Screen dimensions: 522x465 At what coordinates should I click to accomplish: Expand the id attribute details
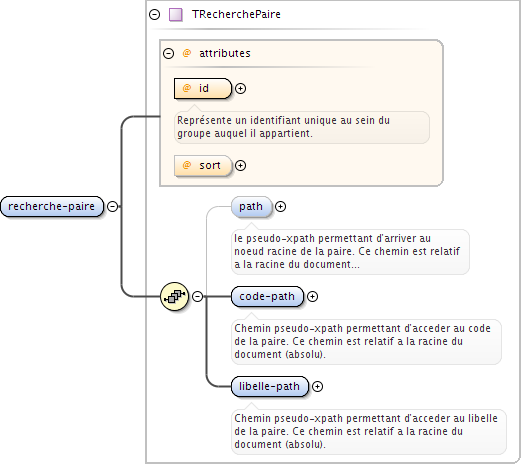240,88
